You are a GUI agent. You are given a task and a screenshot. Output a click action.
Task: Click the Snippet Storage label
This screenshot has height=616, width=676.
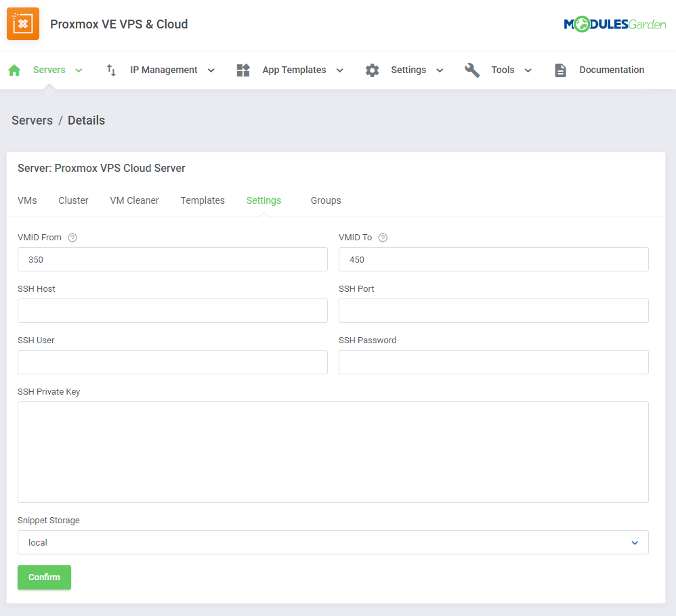(49, 521)
